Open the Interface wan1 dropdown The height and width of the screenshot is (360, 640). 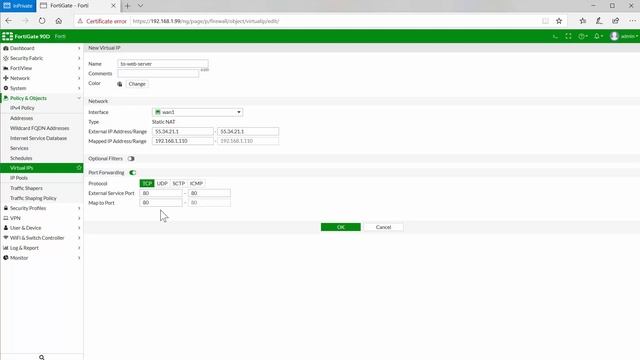(198, 112)
